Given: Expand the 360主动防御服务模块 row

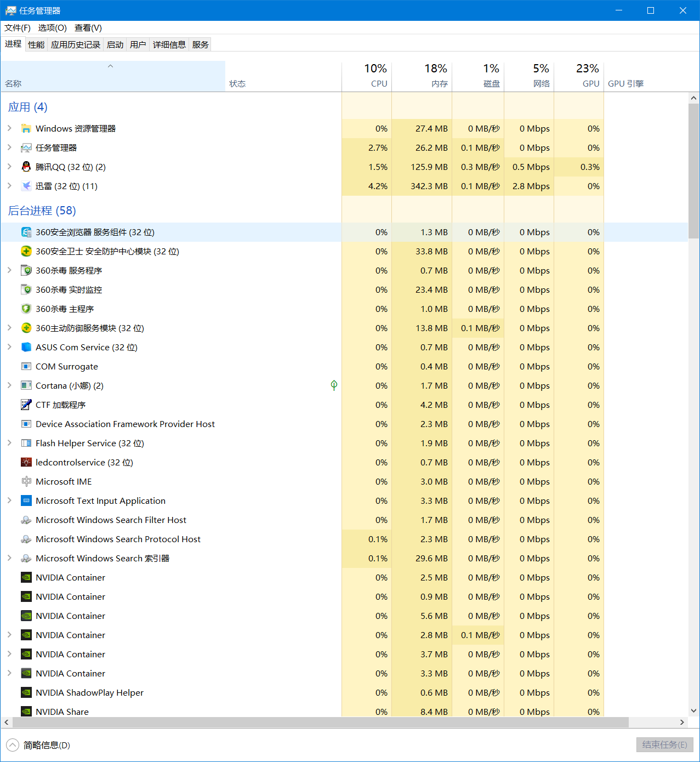Looking at the screenshot, I should pyautogui.click(x=9, y=328).
